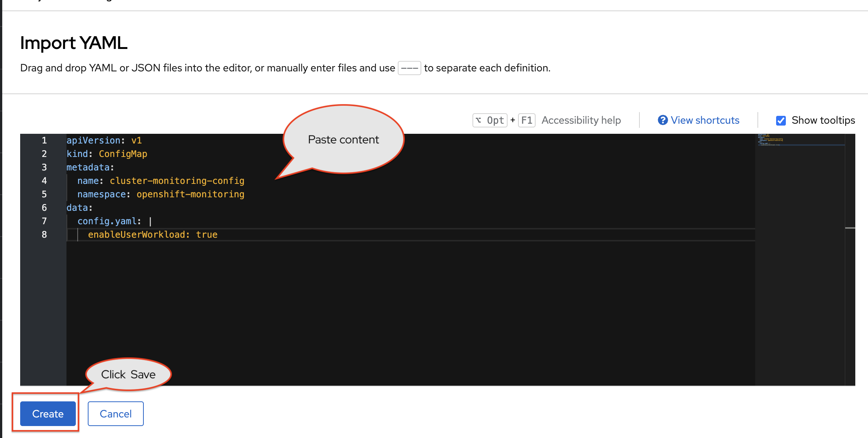The height and width of the screenshot is (438, 868).
Task: Click the Create button
Action: click(x=48, y=414)
